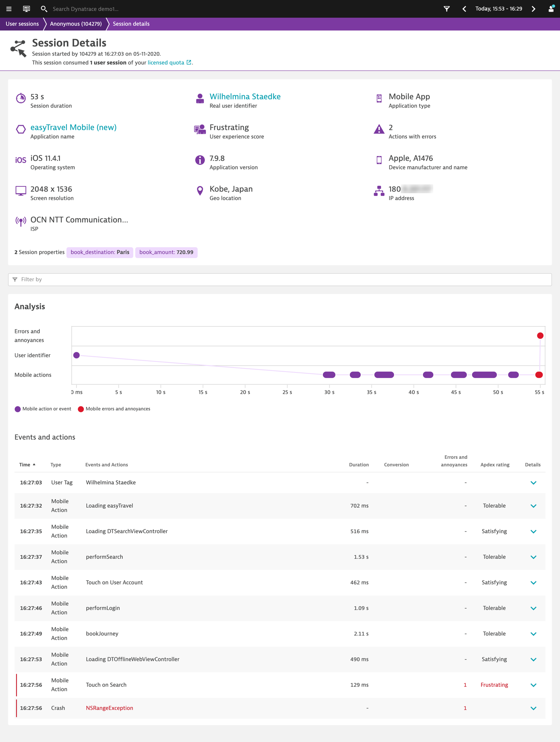The height and width of the screenshot is (742, 560).
Task: Go to previous timeframe arrow
Action: pos(464,9)
